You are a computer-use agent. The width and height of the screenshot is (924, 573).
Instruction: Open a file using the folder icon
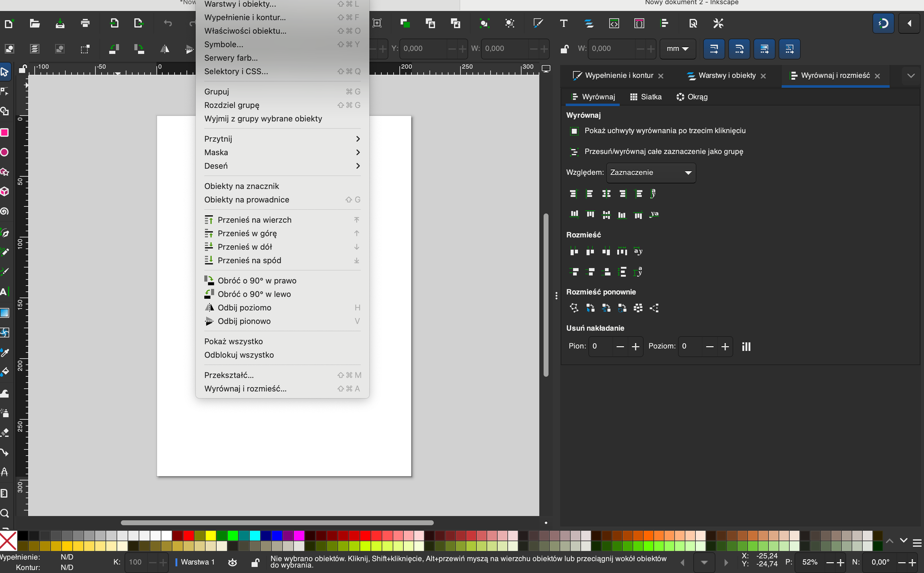click(x=35, y=23)
